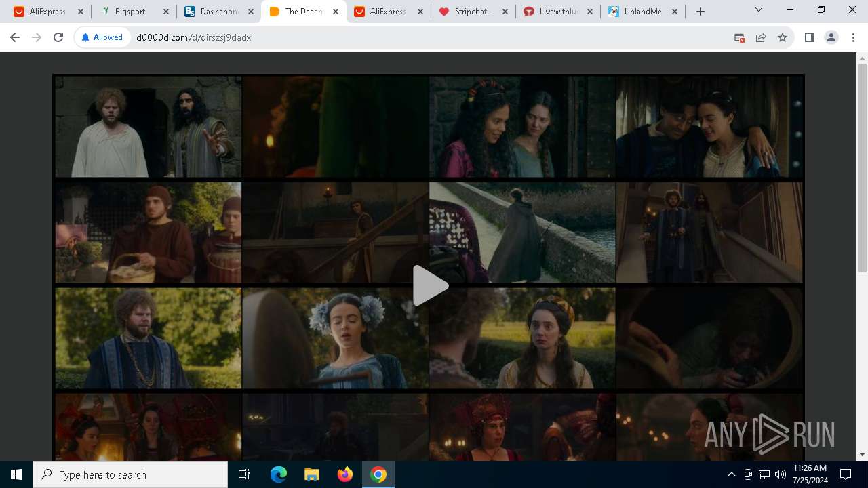The height and width of the screenshot is (488, 868).
Task: Open the Windows Start menu
Action: click(x=16, y=474)
